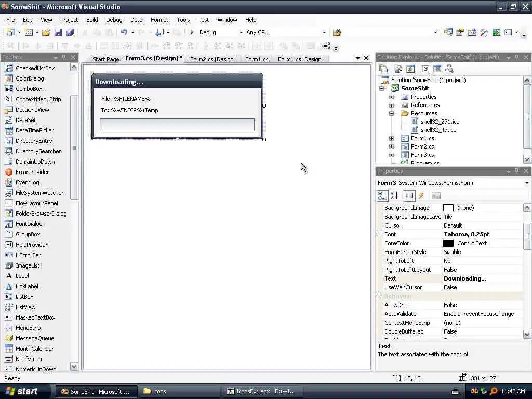Switch to the Form1.cs tab
532x399 pixels.
[x=257, y=59]
